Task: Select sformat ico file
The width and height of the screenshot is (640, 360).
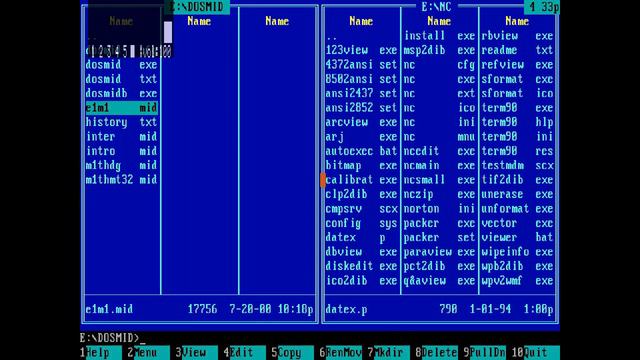Action: point(518,93)
